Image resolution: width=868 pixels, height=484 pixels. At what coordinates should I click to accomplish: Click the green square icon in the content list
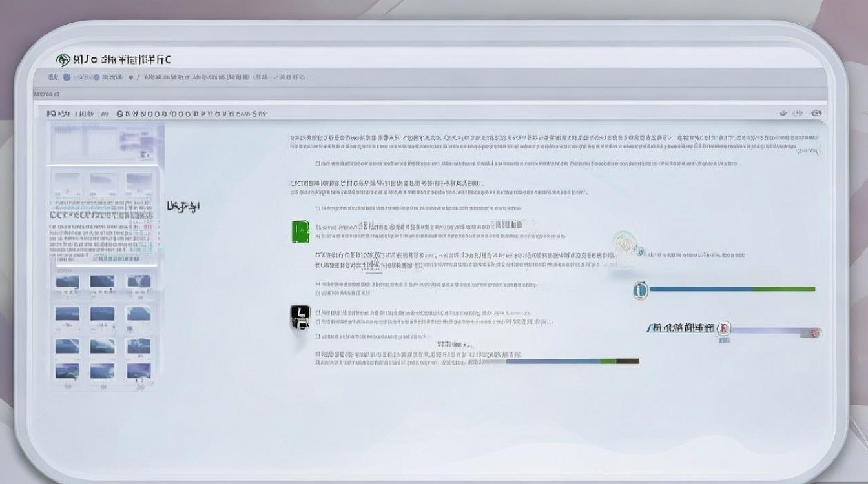click(300, 231)
